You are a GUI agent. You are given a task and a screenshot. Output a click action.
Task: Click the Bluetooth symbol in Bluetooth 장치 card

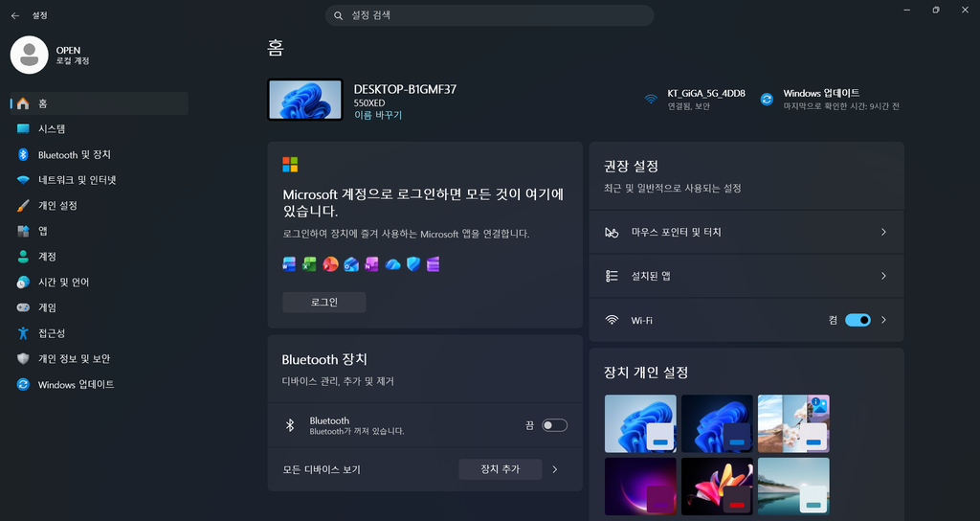click(290, 425)
